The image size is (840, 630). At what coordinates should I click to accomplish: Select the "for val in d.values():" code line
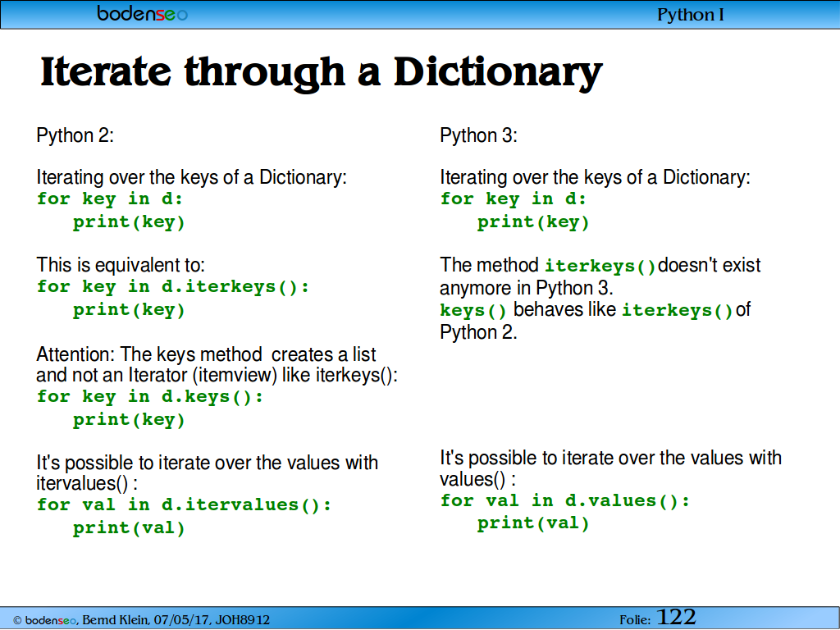tap(565, 501)
